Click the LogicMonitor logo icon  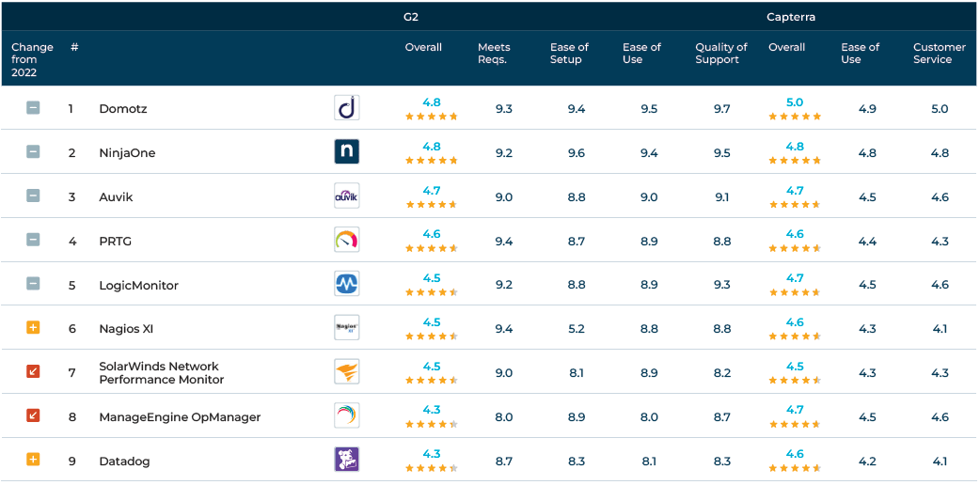(x=346, y=285)
